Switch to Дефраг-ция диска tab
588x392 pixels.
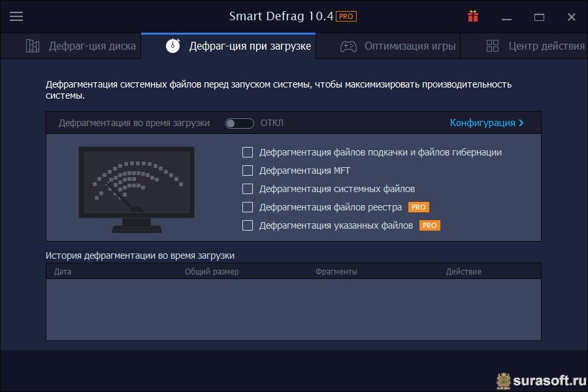click(71, 46)
